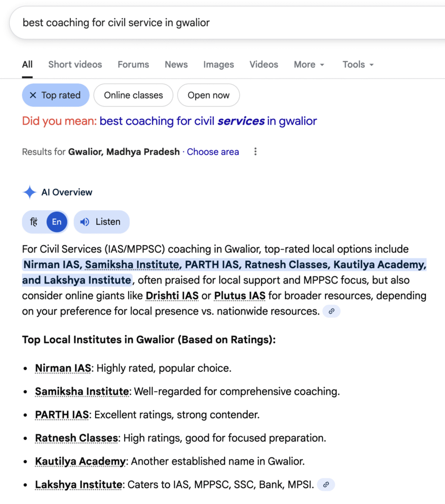Go to the News tab
The width and height of the screenshot is (445, 504).
coord(176,64)
